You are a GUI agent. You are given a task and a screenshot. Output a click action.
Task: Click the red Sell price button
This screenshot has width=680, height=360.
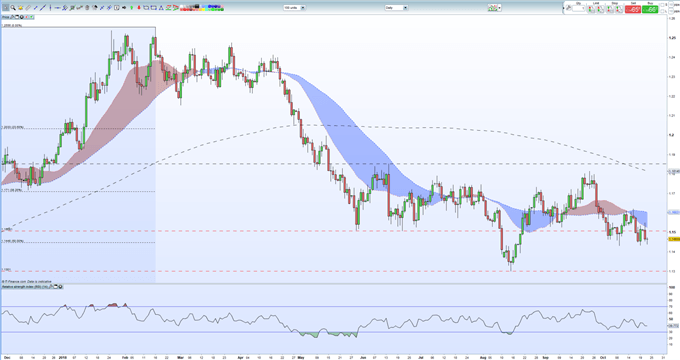tap(633, 9)
